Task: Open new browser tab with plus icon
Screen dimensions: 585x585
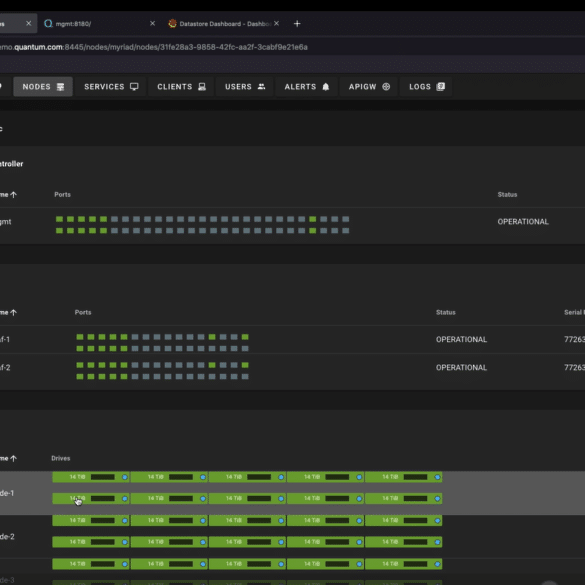Action: [x=297, y=24]
